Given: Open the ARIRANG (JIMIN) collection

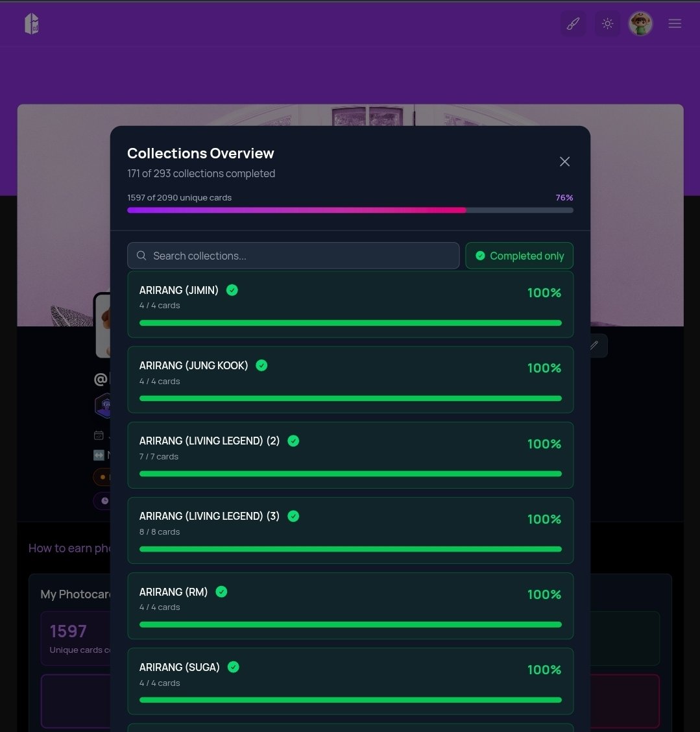Looking at the screenshot, I should coord(350,304).
